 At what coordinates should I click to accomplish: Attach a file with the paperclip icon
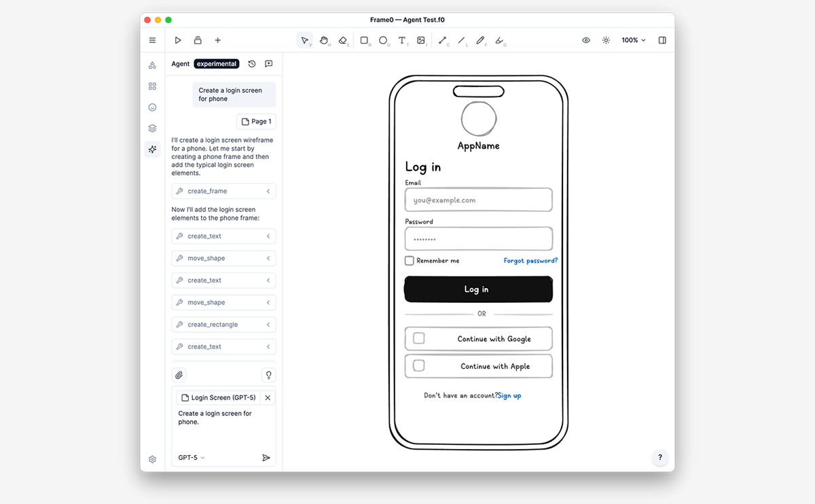(179, 375)
